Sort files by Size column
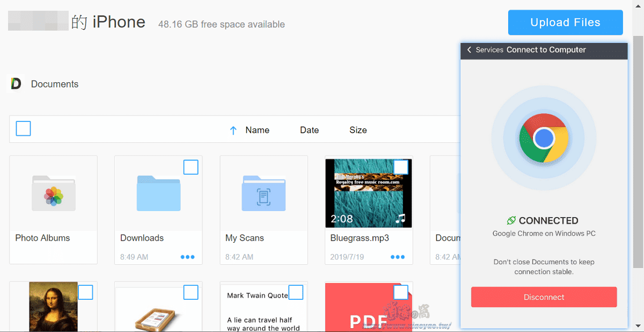The height and width of the screenshot is (332, 644). (x=358, y=130)
